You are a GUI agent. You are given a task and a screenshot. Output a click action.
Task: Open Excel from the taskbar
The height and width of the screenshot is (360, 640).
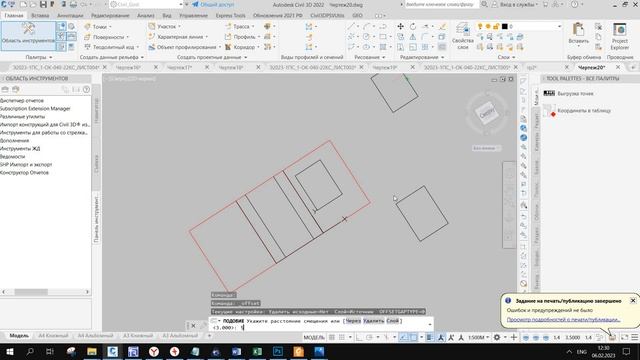click(257, 351)
